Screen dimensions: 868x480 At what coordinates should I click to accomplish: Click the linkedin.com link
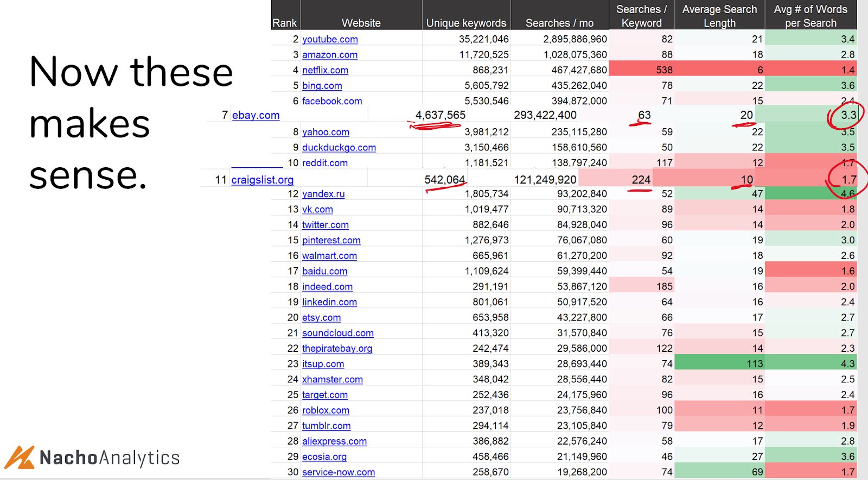pyautogui.click(x=329, y=302)
